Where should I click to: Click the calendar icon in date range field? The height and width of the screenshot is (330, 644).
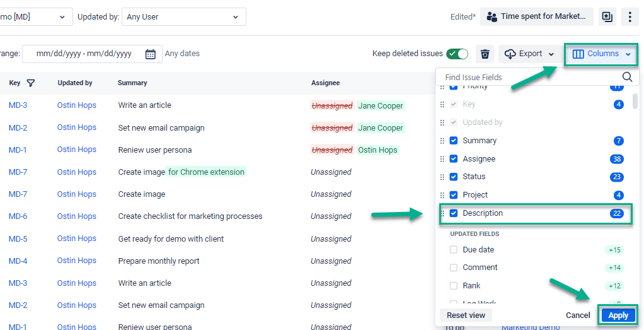(x=151, y=54)
